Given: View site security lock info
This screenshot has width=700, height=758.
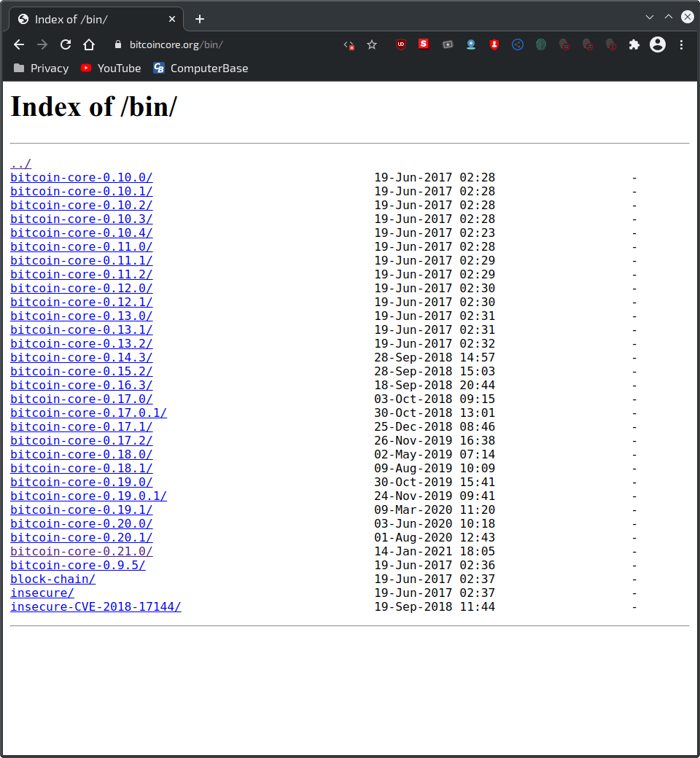Looking at the screenshot, I should 117,44.
